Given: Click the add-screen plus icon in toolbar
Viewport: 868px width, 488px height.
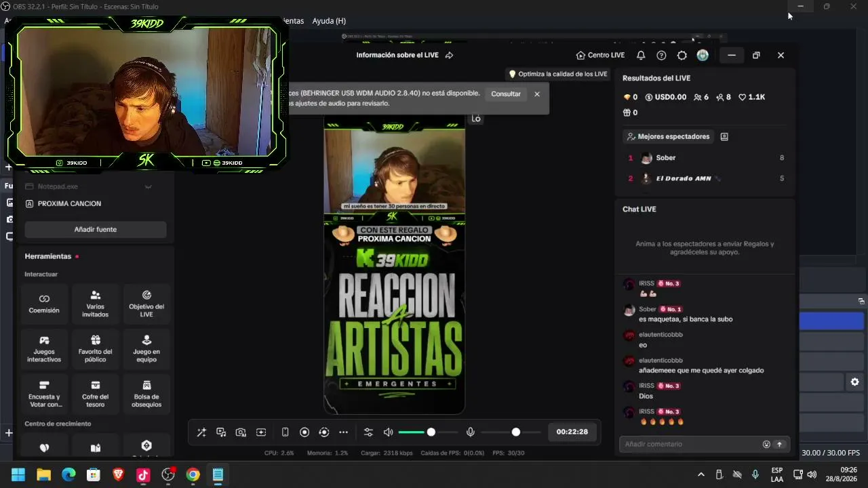Looking at the screenshot, I should [x=261, y=432].
